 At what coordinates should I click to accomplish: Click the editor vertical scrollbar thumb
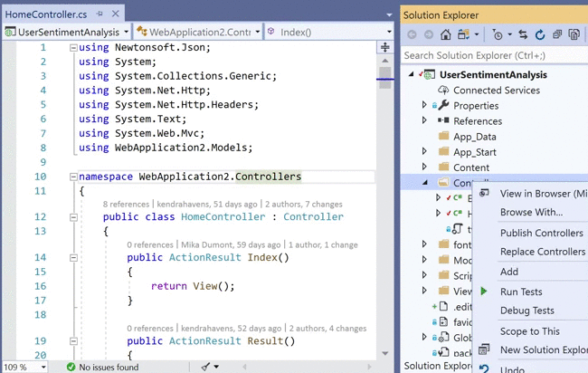[x=384, y=78]
